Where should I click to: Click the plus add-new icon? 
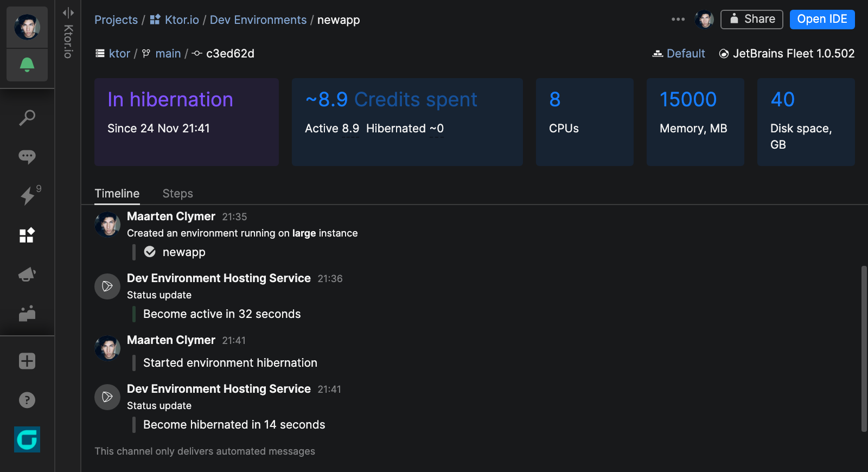coord(27,361)
